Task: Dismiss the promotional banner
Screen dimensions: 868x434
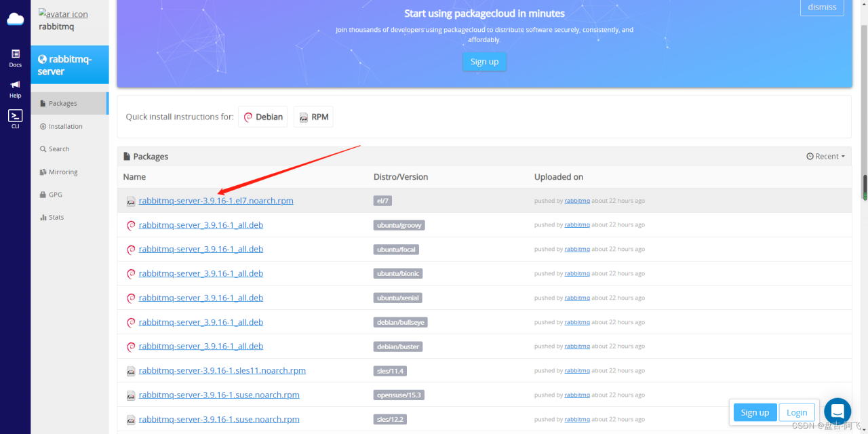Action: tap(822, 7)
